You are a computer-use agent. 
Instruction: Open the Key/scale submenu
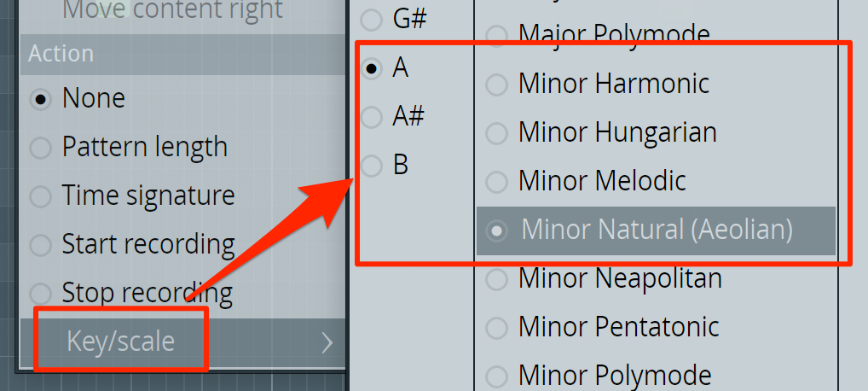coord(182,342)
